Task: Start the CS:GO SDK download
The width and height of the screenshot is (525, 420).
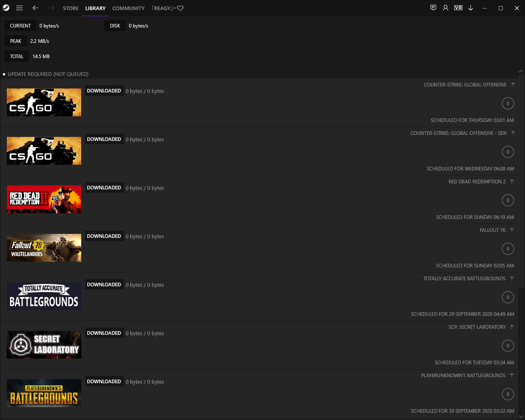Action: coord(508,152)
